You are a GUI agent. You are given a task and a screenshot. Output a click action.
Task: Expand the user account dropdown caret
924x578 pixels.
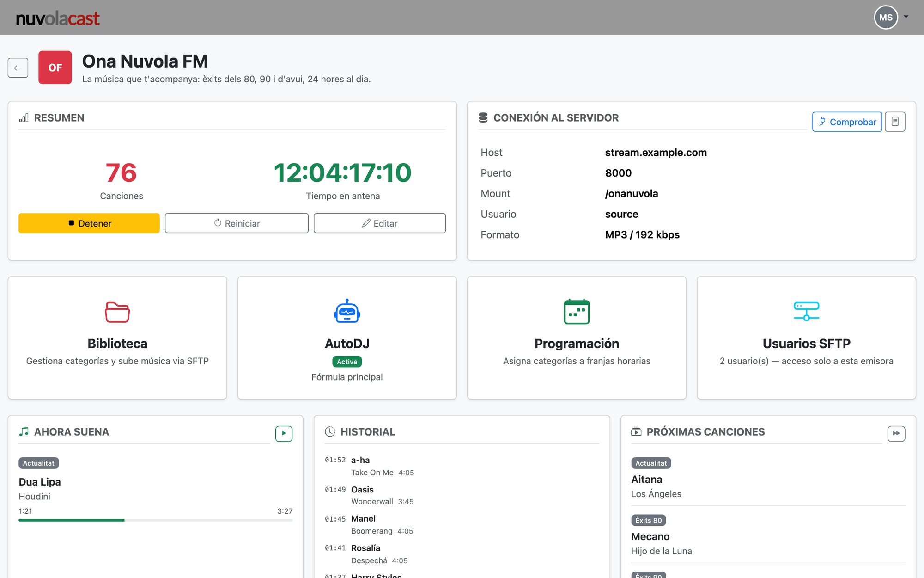pos(906,17)
